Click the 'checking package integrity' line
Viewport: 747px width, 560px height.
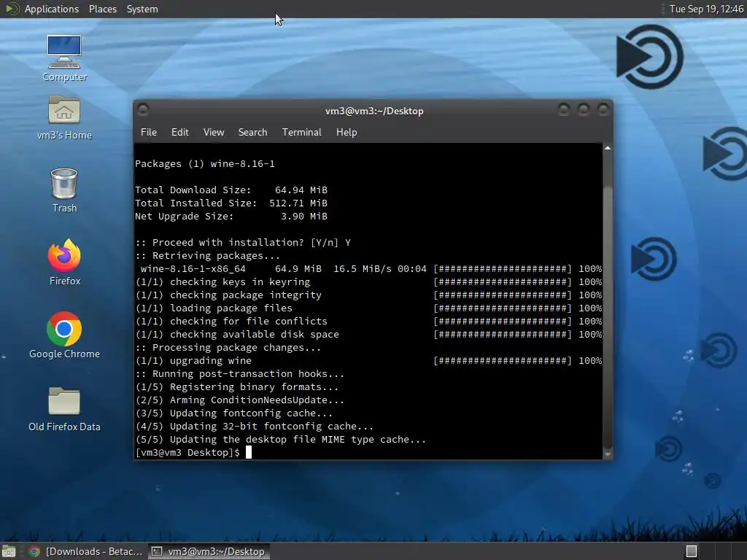click(368, 295)
